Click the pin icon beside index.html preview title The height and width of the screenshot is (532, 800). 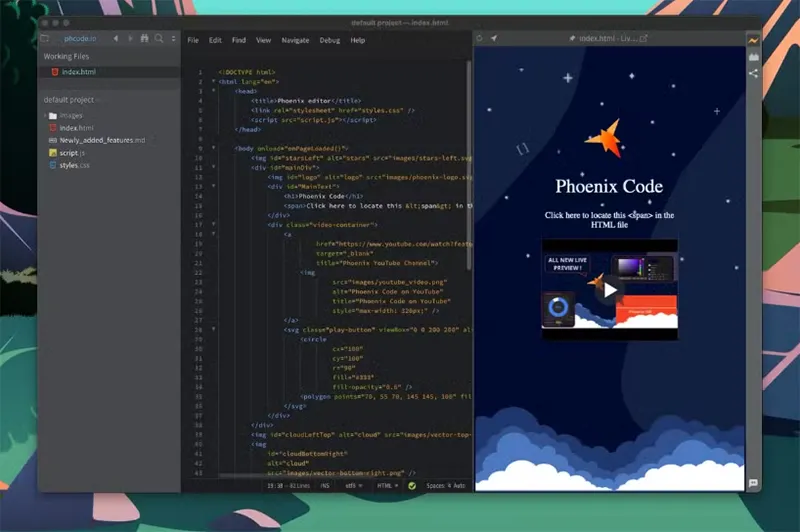click(572, 39)
